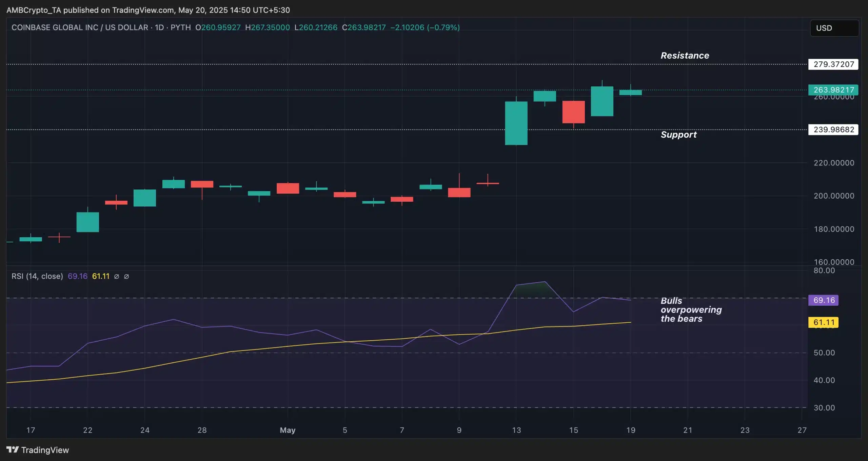Click the TradingView logo at the bottom
This screenshot has height=461, width=868.
[38, 450]
